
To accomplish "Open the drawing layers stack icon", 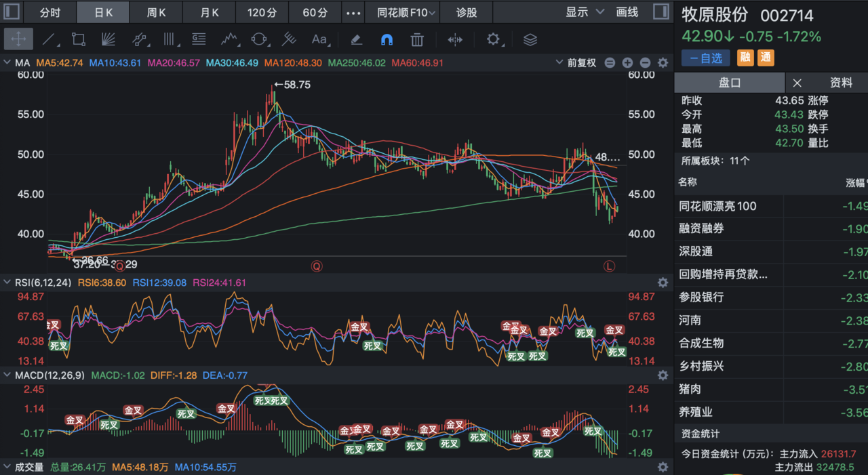I will (530, 39).
